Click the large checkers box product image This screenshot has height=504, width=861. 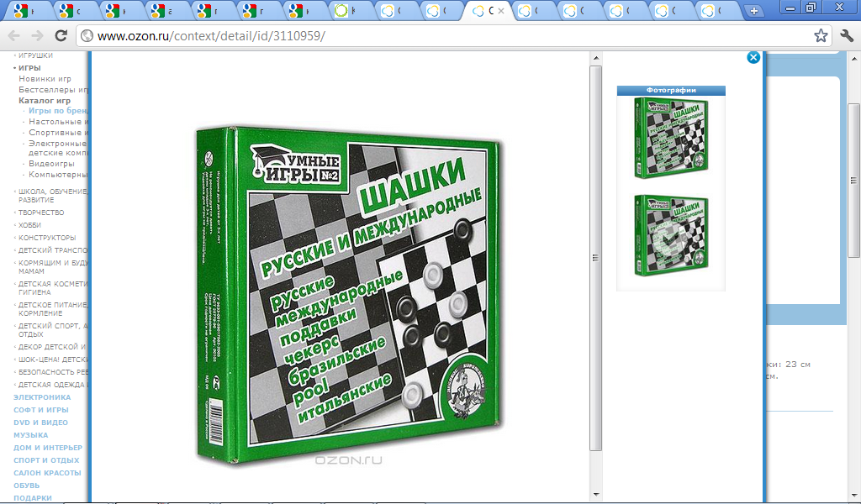[349, 295]
